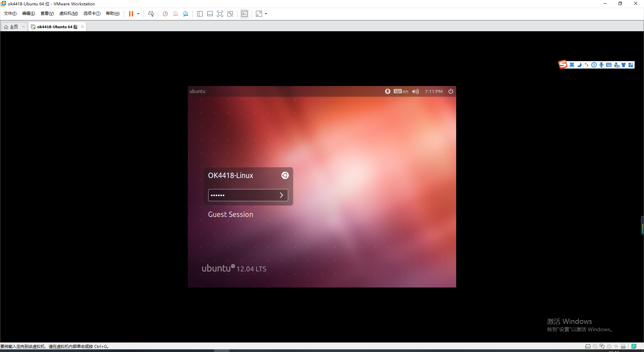Revert the VM to its previous snapshot

pyautogui.click(x=175, y=14)
